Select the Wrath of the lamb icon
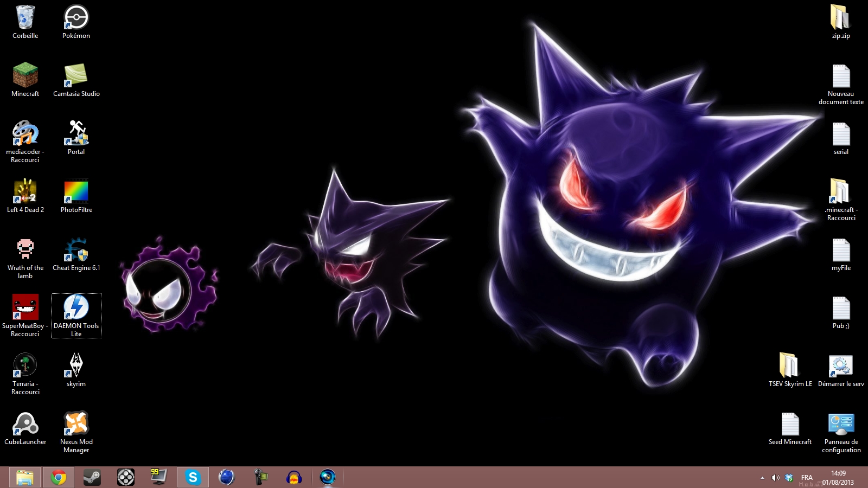This screenshot has width=868, height=488. click(25, 258)
